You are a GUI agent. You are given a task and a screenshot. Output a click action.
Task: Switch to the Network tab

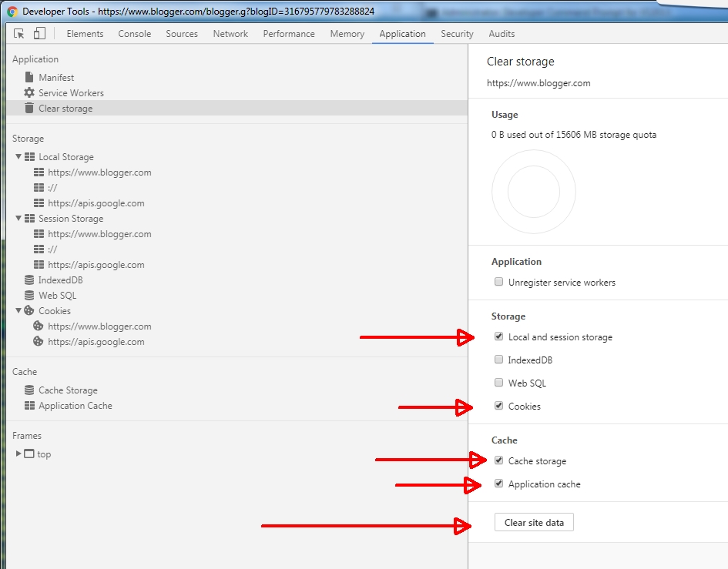click(230, 33)
